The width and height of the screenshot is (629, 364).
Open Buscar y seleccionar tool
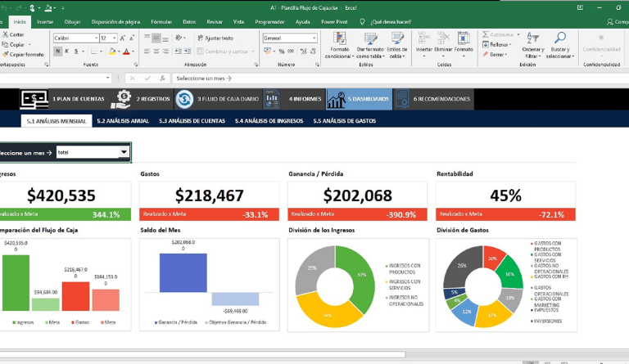(x=560, y=39)
